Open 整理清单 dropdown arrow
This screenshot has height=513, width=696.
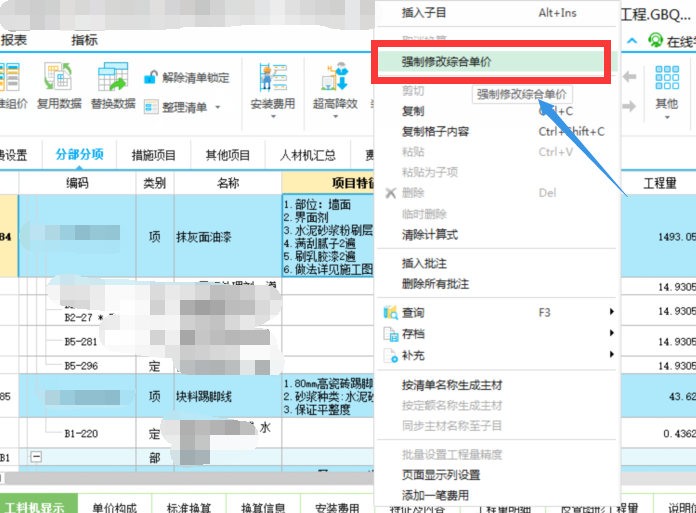coord(218,107)
